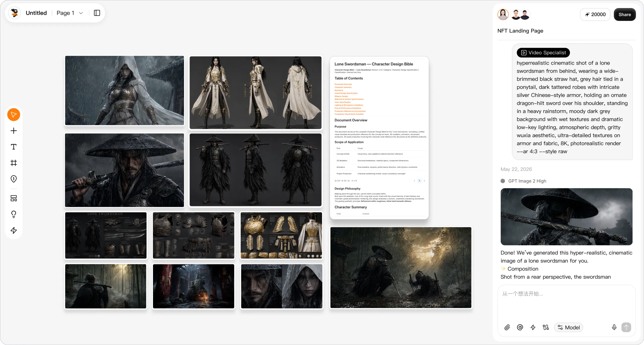
Task: Select the orange cursor pointer tool
Action: point(14,115)
